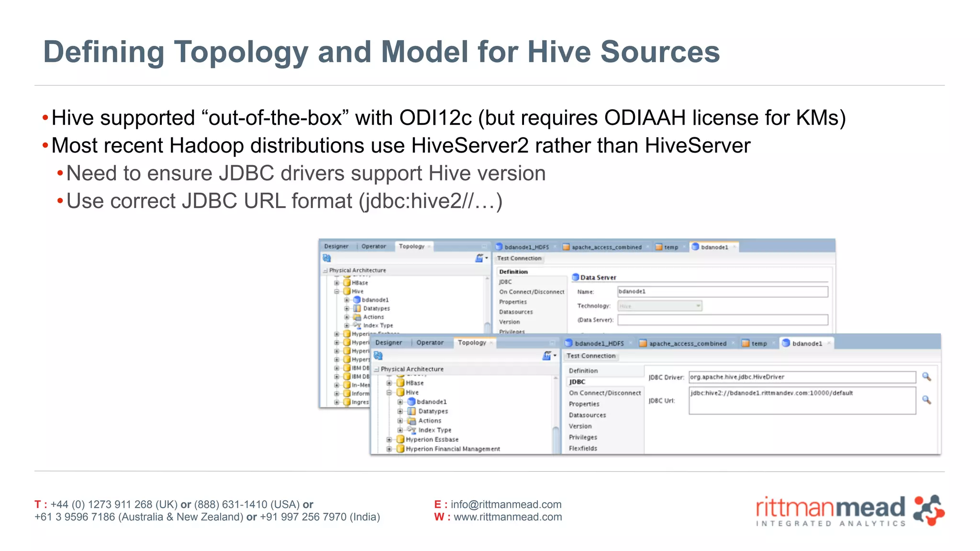The height and width of the screenshot is (551, 980).
Task: Click empty (Data Server) field in back window
Action: [x=723, y=320]
